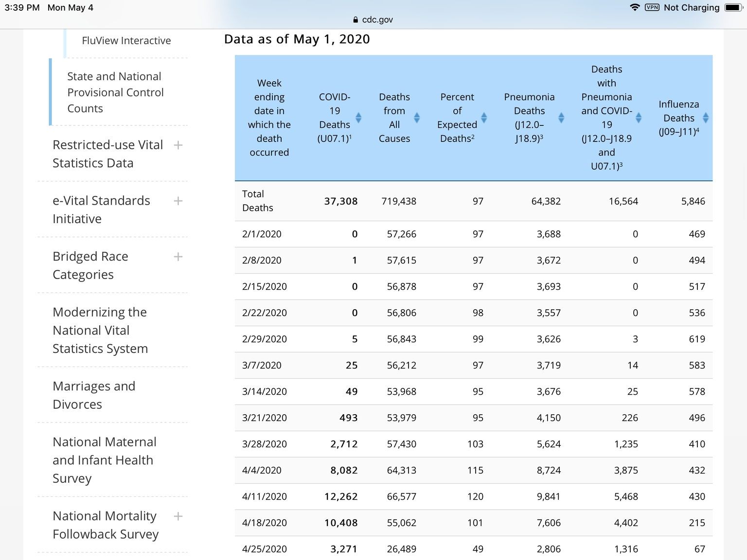Sort by Pneumonia Deaths column arrows
This screenshot has height=560, width=747.
[x=561, y=118]
